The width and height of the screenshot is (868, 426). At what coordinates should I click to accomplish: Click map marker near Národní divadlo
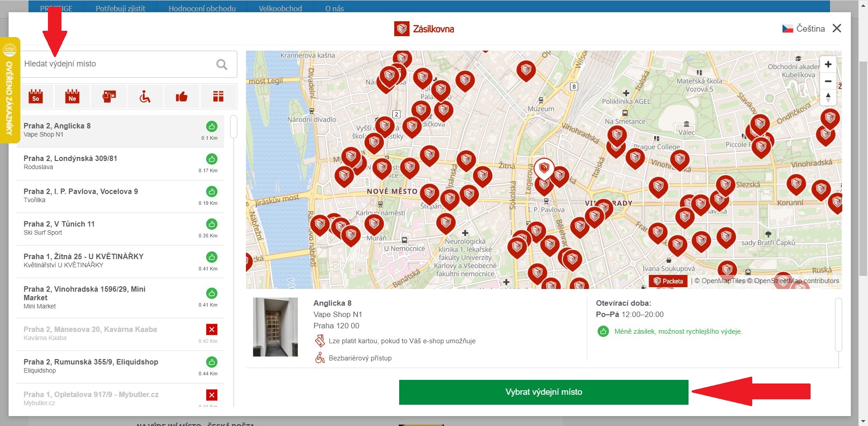(385, 127)
